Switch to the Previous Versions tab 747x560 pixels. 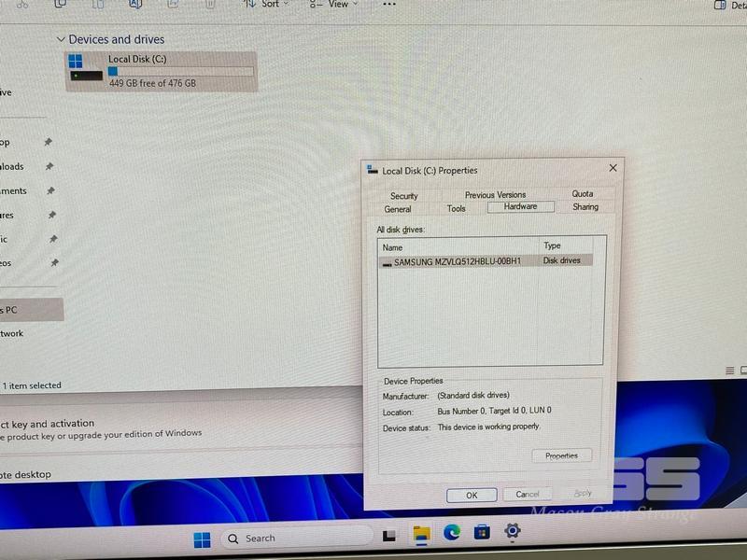pos(496,195)
